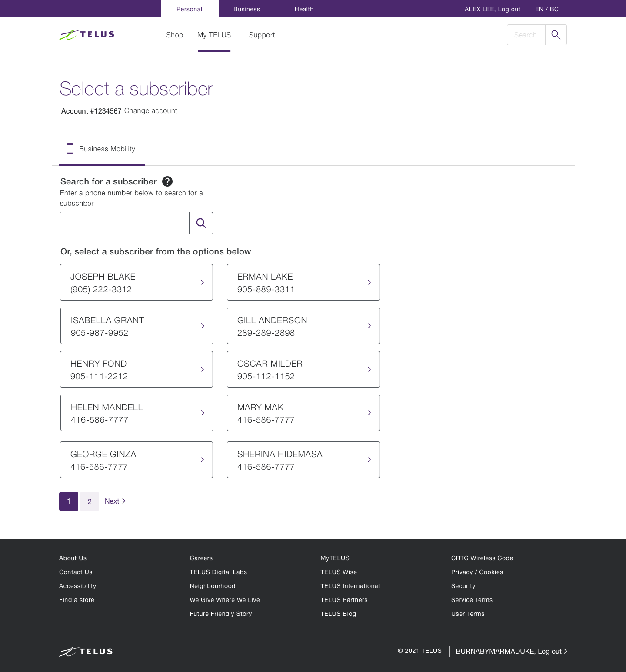
Task: Select subscriber HELEN MANDELL
Action: coord(137,413)
